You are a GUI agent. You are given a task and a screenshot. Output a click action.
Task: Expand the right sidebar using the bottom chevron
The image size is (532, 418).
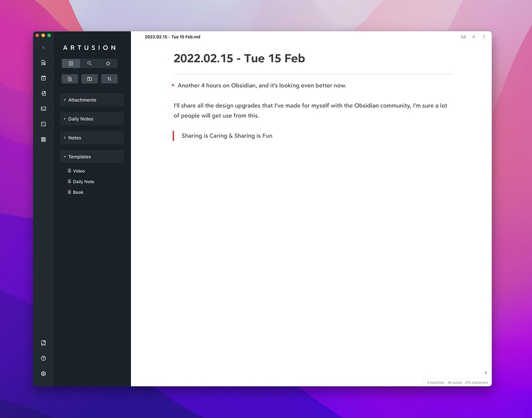click(486, 373)
